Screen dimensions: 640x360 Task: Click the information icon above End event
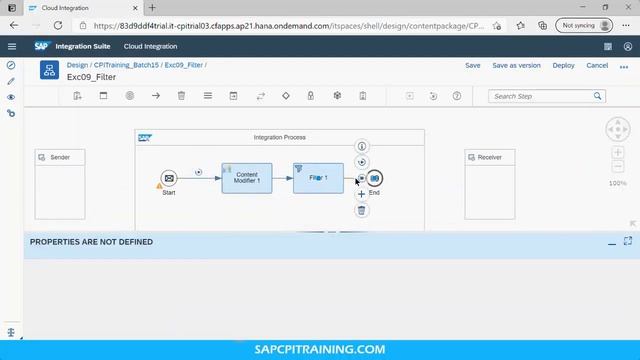362,146
